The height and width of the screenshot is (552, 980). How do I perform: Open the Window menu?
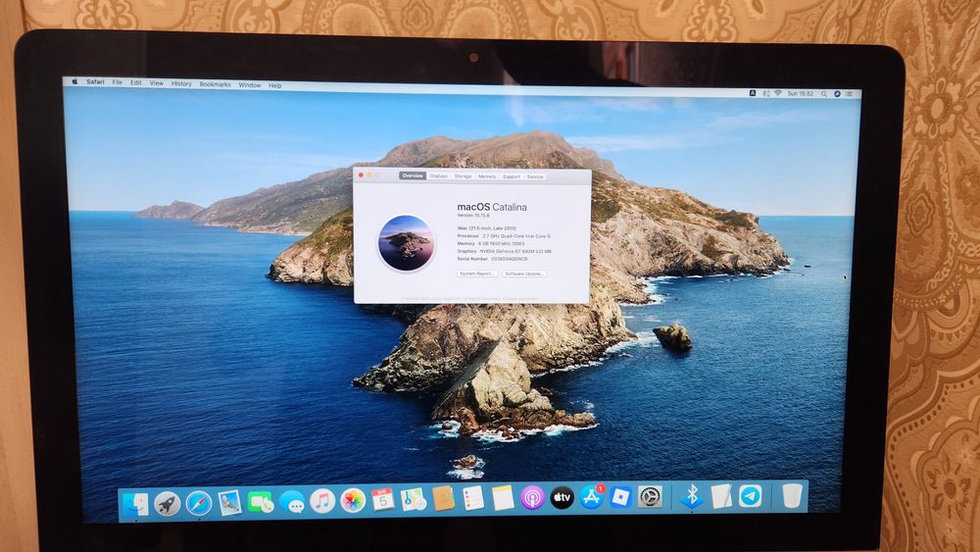(249, 85)
